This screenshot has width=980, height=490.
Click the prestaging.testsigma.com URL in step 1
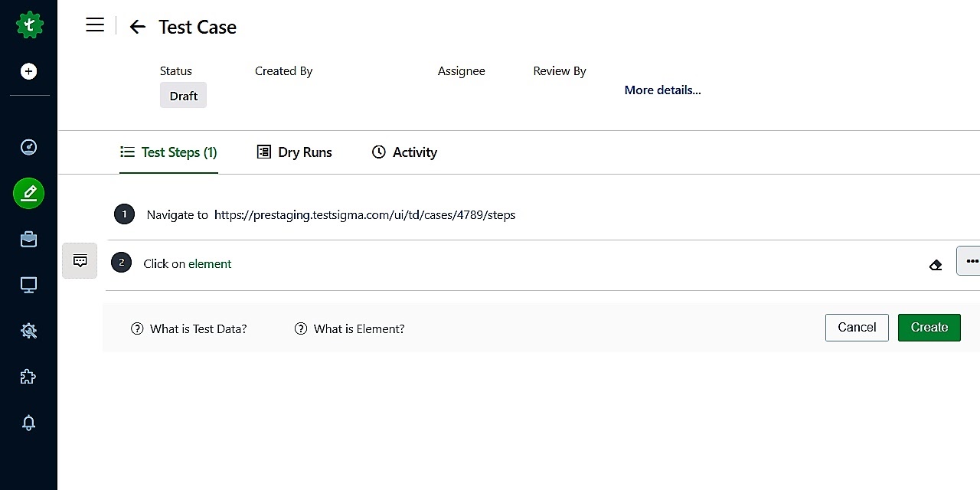(364, 214)
